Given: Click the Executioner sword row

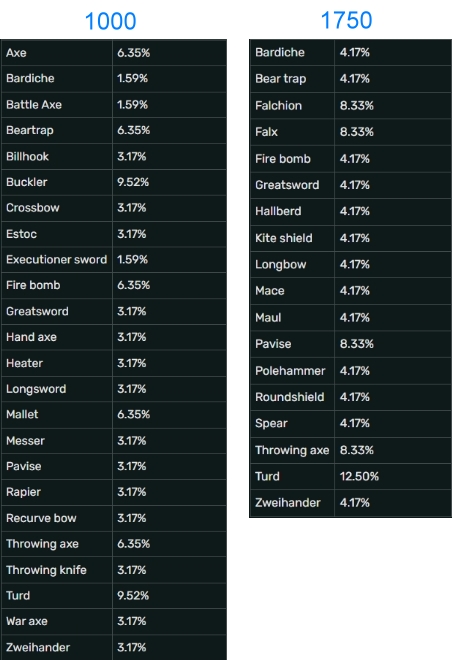Looking at the screenshot, I should 114,260.
